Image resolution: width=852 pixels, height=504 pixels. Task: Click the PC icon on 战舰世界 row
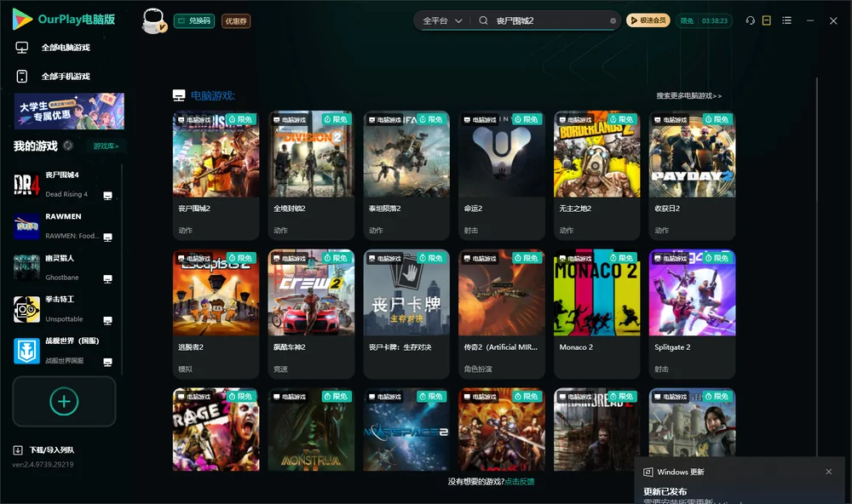coord(107,363)
